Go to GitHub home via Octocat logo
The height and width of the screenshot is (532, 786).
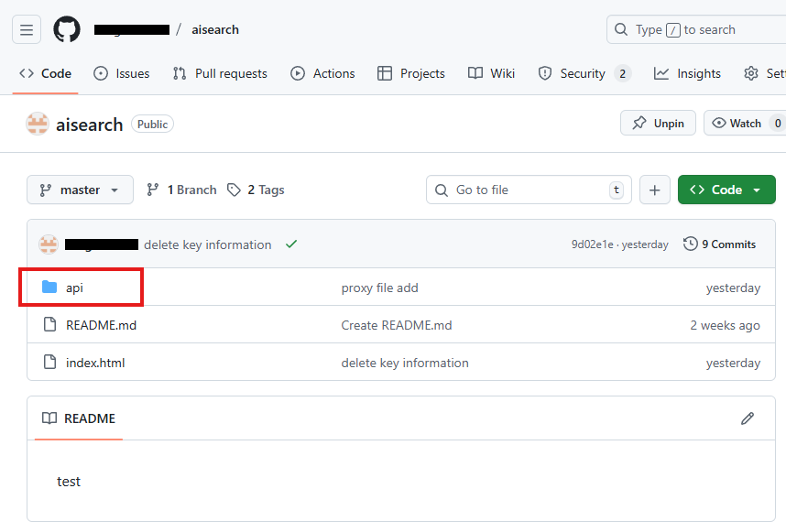pos(67,29)
